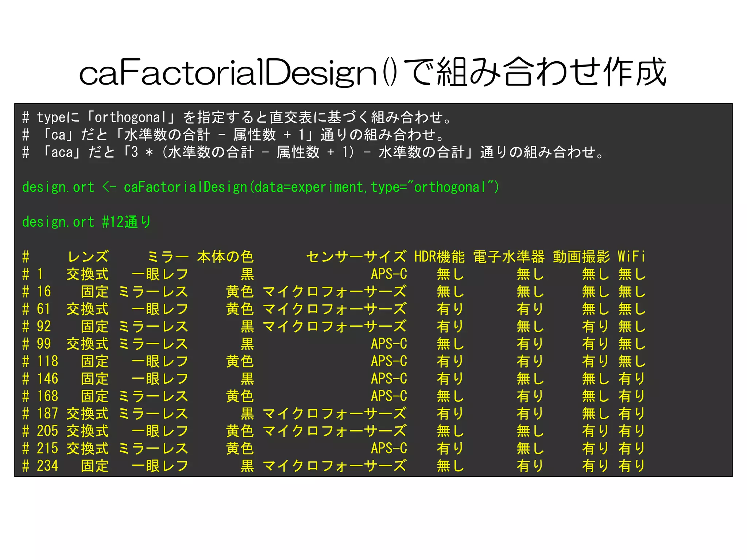This screenshot has height=560, width=747.
Task: Click '固定' in row 16
Action: tap(95, 292)
